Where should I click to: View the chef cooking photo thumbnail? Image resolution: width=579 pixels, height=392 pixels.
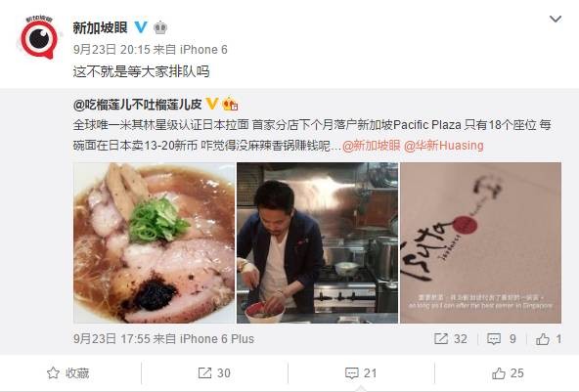click(x=318, y=242)
